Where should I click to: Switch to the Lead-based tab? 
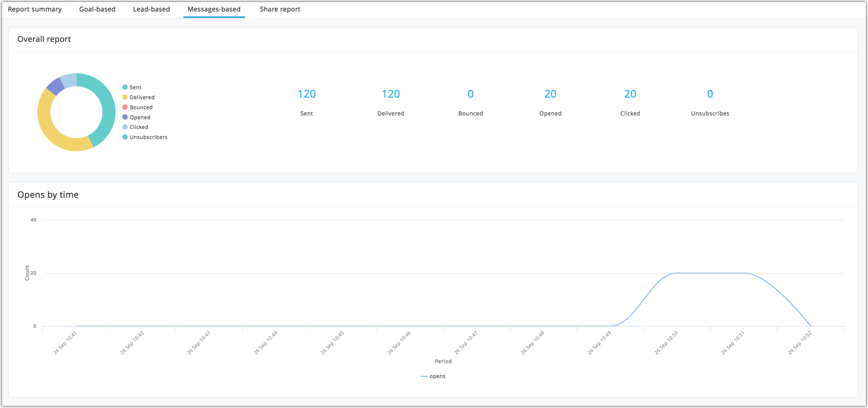coord(151,9)
